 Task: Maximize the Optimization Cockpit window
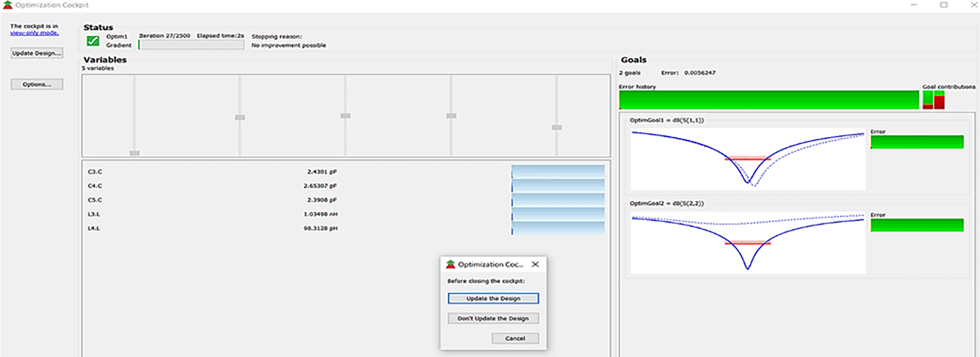[943, 5]
